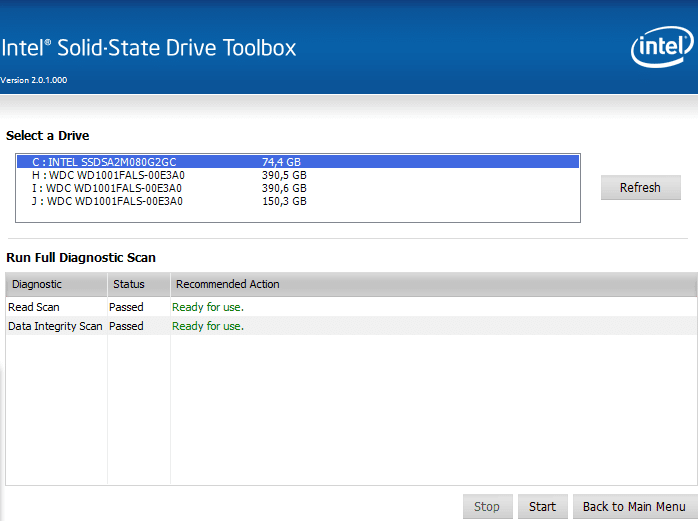698x521 pixels.
Task: Click the 74,4 GB size value
Action: (281, 162)
